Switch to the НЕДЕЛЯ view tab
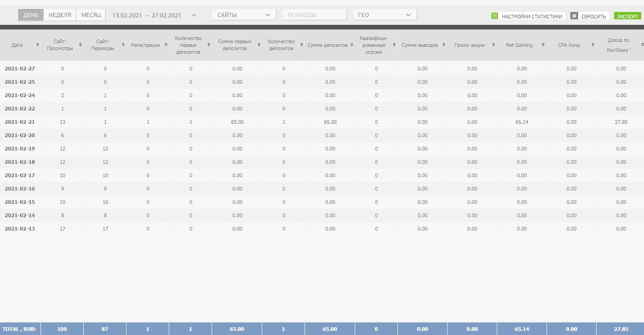Viewport: 644px width, 335px height. tap(60, 15)
